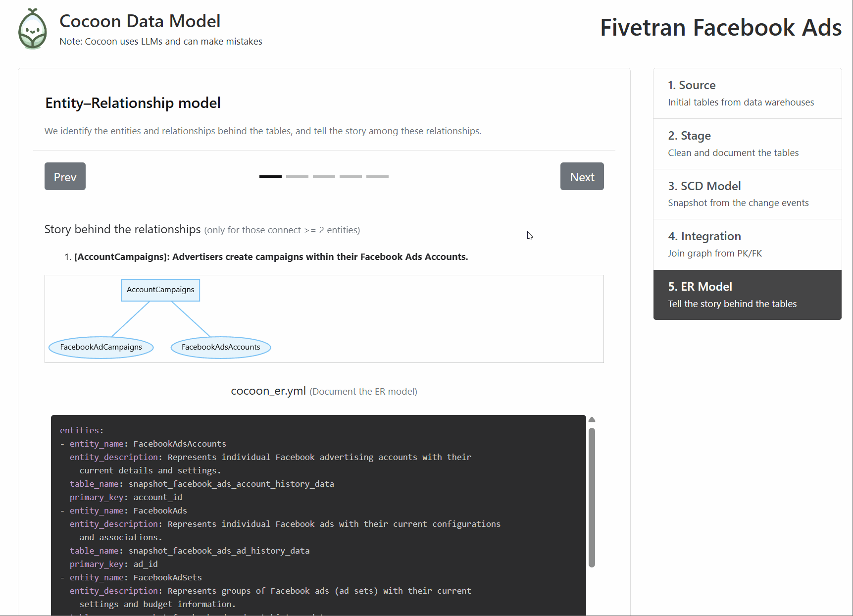Viewport: 853px width, 616px height.
Task: Click 'primary_key: account_id' YAML line
Action: point(126,497)
